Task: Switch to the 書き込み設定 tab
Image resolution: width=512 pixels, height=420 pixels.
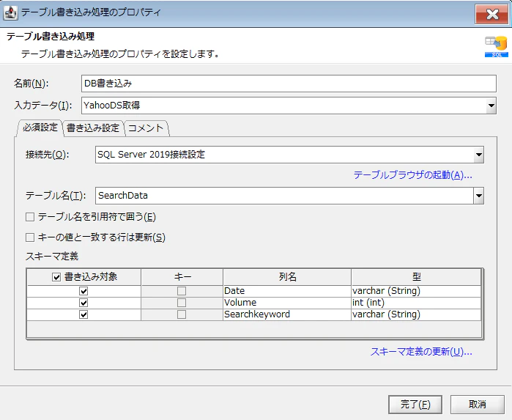Action: click(x=93, y=128)
